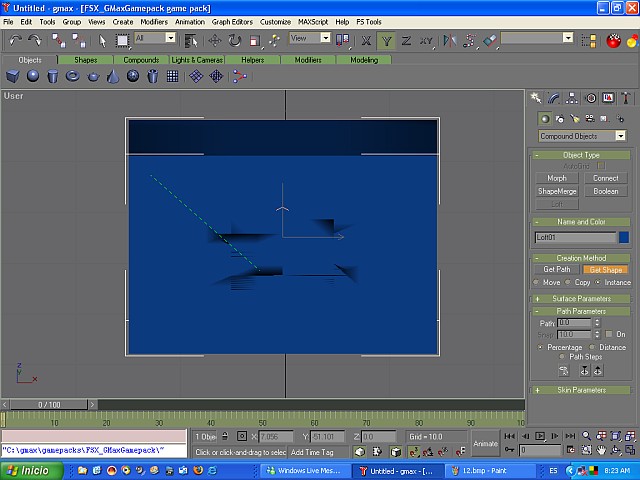Screen dimensions: 640x480
Task: Create a Sphere from Objects shelf
Action: tap(33, 76)
